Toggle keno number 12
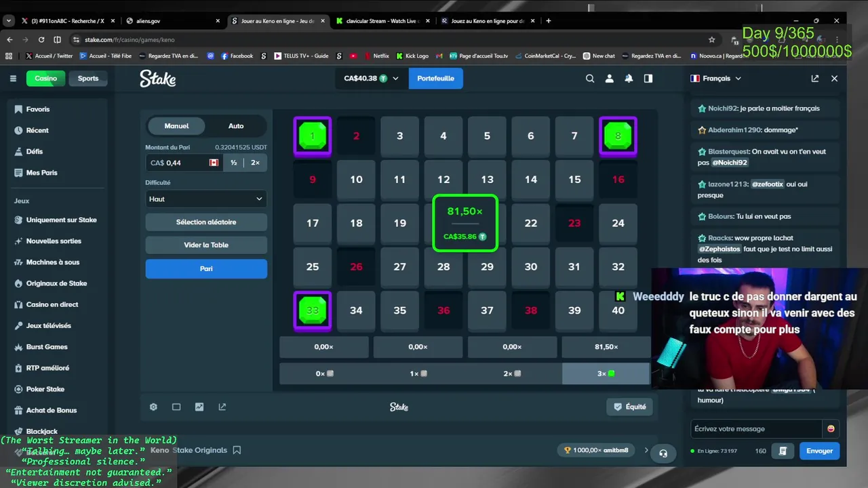The image size is (868, 488). pyautogui.click(x=443, y=180)
